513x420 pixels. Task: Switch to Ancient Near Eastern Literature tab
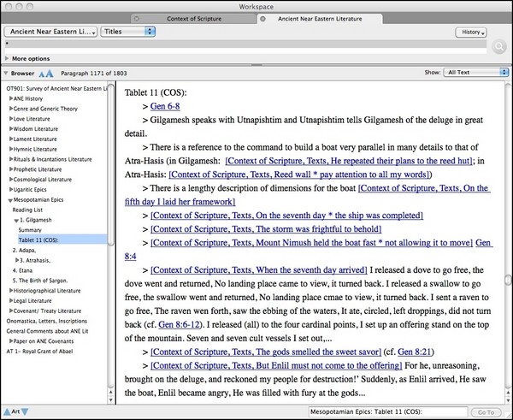pos(320,19)
